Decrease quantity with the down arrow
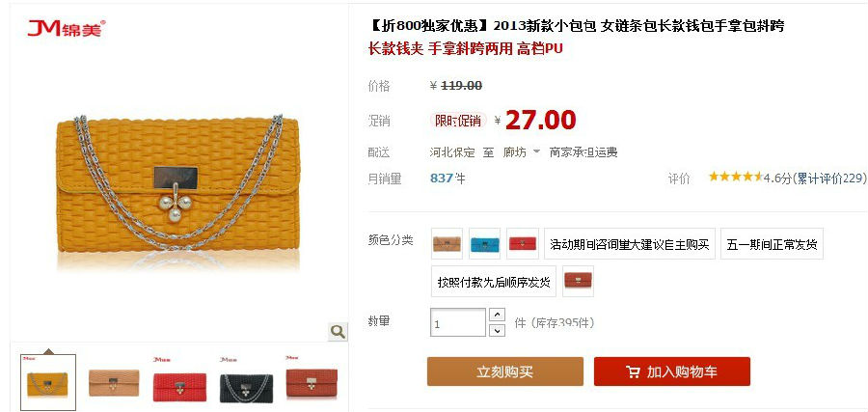Viewport: 868px width, 412px height. tap(499, 331)
